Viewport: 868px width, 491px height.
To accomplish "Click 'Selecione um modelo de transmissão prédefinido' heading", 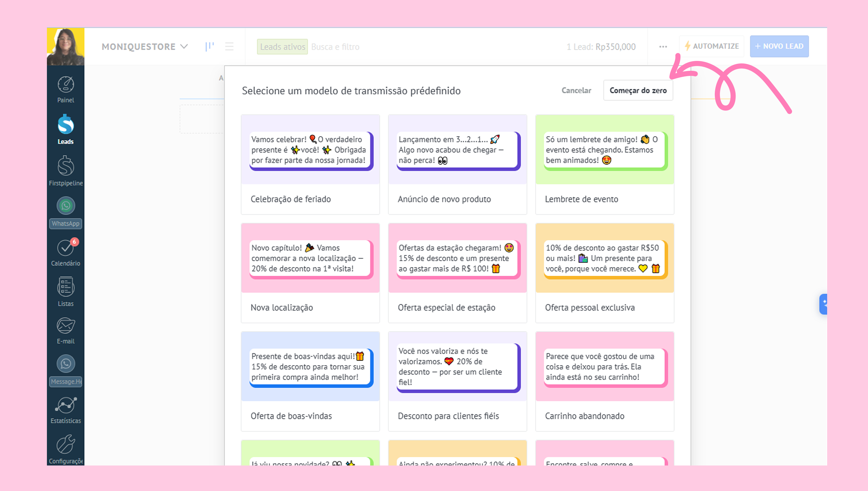I will tap(351, 91).
